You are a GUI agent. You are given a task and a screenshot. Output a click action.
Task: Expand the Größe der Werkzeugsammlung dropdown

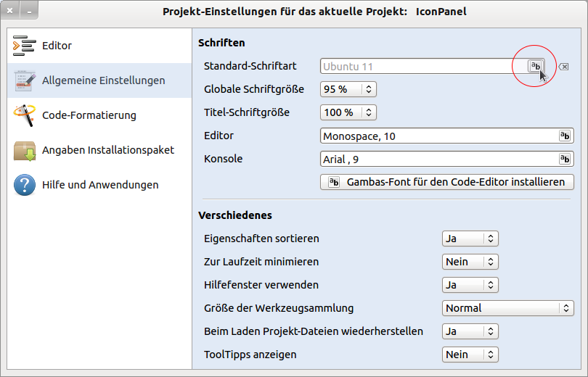tap(508, 308)
